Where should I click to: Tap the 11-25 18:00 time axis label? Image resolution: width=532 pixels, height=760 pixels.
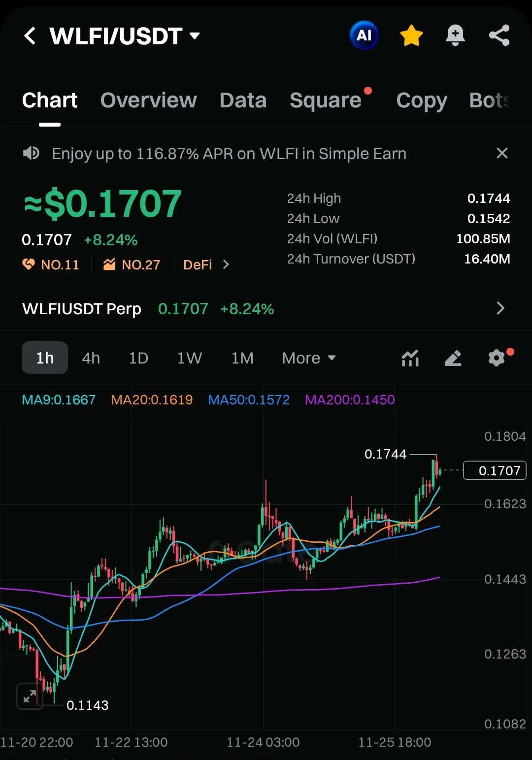(x=395, y=742)
